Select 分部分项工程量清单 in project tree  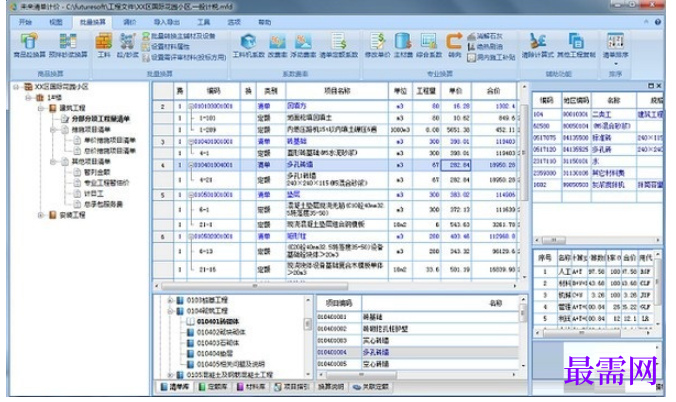click(101, 119)
